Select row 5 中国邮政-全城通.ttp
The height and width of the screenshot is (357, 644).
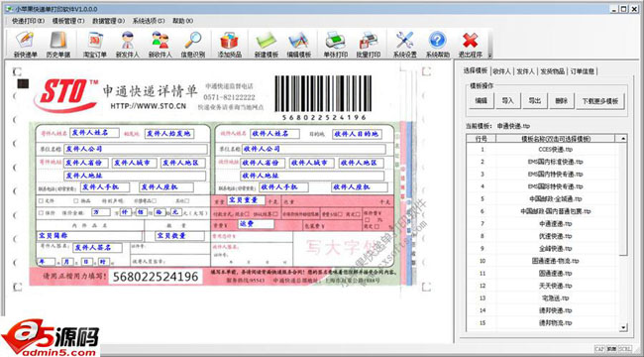point(542,198)
